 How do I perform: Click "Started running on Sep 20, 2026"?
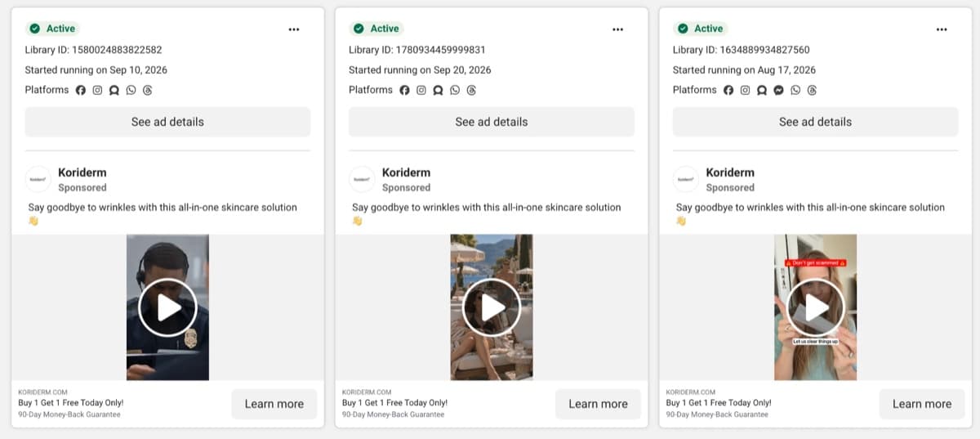[420, 70]
